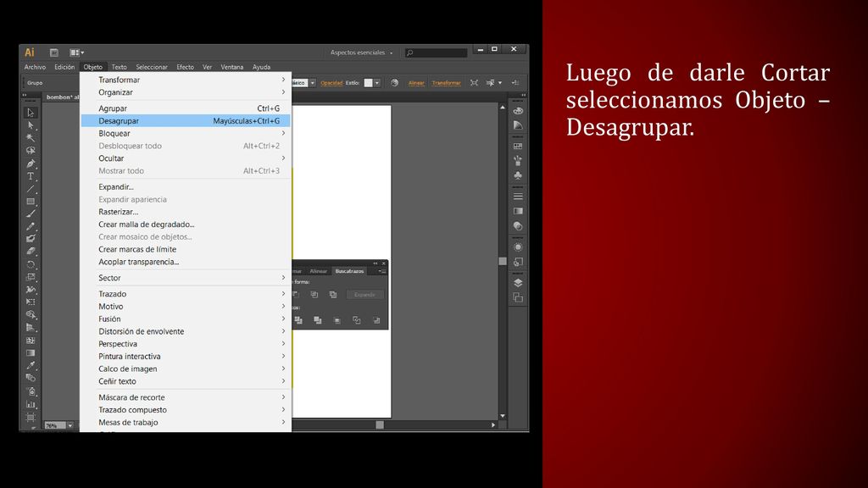Select the Lasso tool
868x488 pixels.
coord(31,151)
